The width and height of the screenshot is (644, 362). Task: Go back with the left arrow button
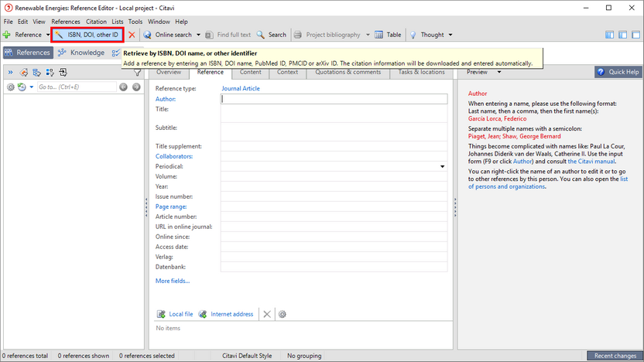pos(123,87)
